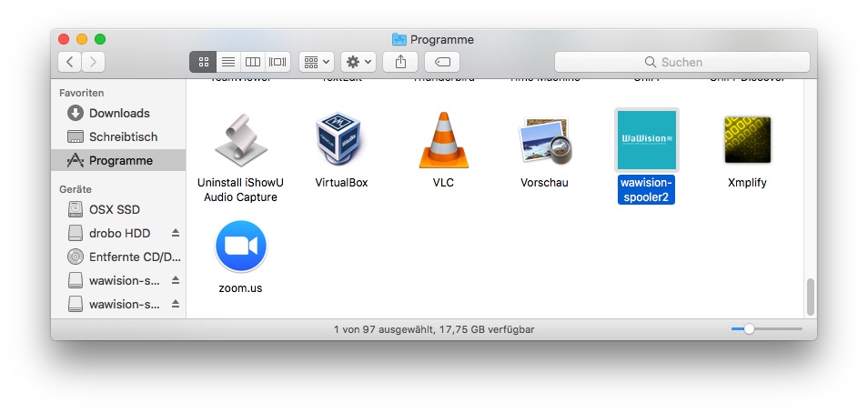Click the back navigation button

70,62
